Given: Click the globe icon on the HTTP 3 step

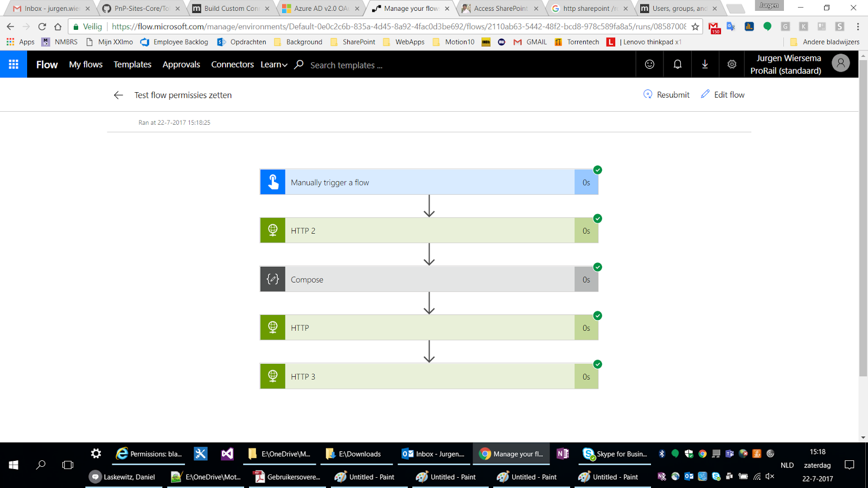Looking at the screenshot, I should click(272, 376).
